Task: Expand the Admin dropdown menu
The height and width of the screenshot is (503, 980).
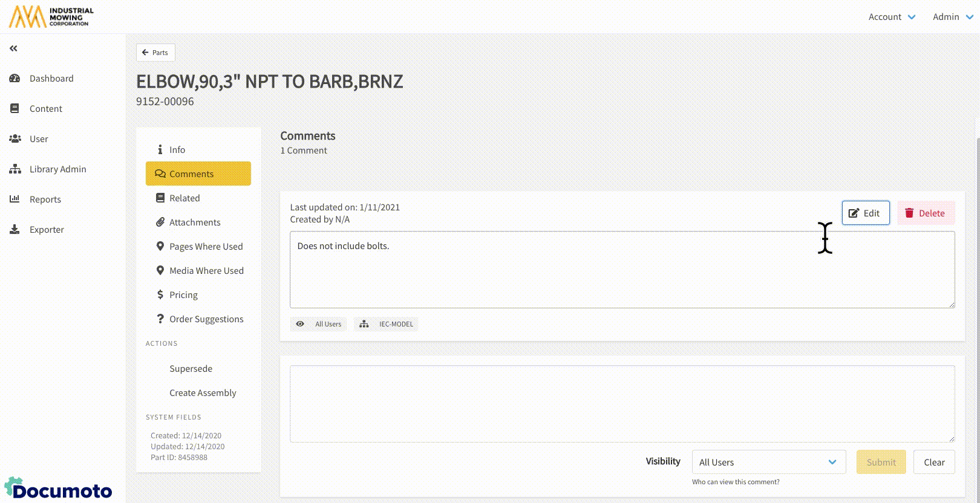Action: pos(952,17)
